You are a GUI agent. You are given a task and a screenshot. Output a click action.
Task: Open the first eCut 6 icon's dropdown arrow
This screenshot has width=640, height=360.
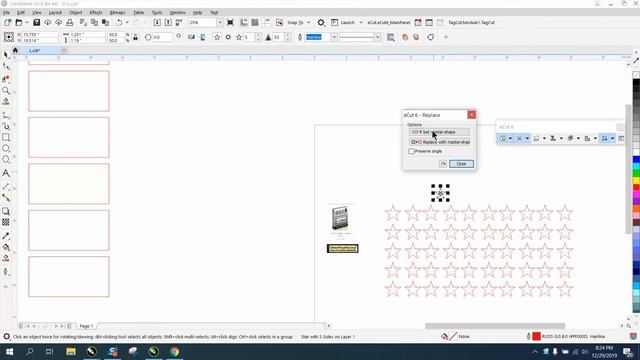510,139
